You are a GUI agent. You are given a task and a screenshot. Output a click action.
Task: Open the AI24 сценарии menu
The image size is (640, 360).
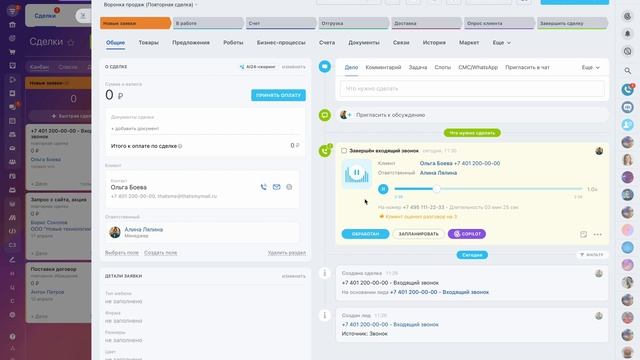tap(258, 67)
